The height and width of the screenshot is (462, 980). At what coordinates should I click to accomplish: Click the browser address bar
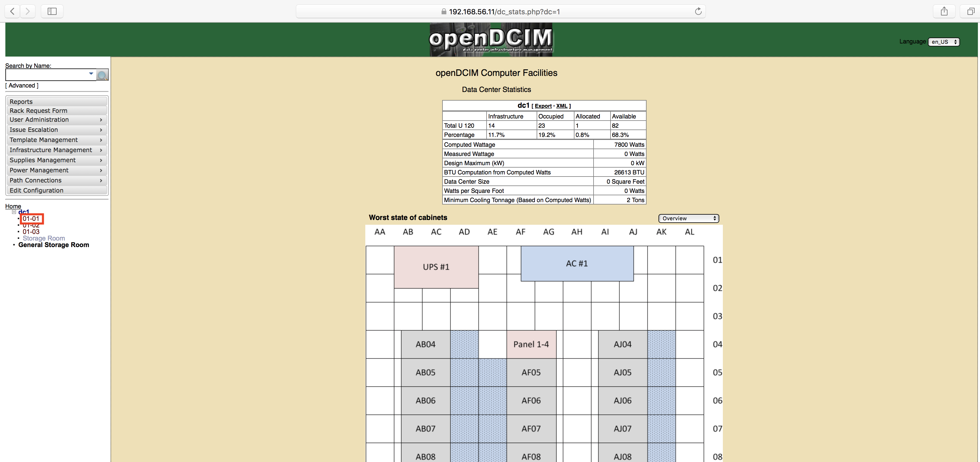point(501,11)
